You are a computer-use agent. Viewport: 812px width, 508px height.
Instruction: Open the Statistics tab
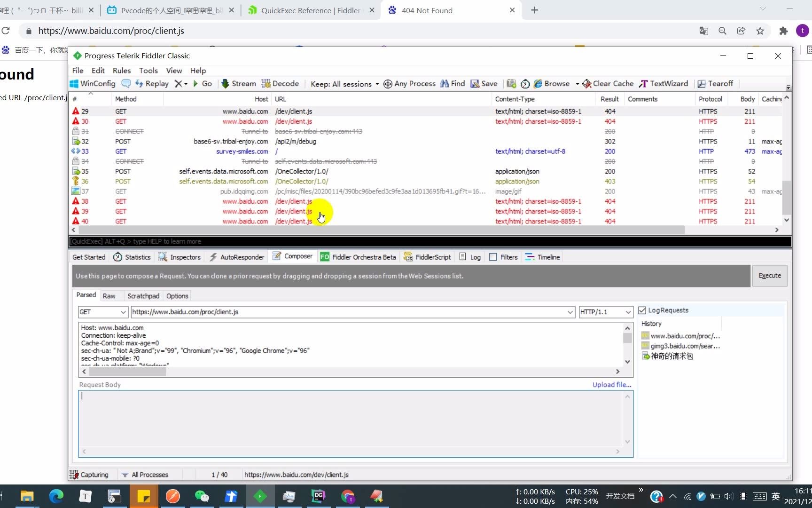[x=132, y=257]
